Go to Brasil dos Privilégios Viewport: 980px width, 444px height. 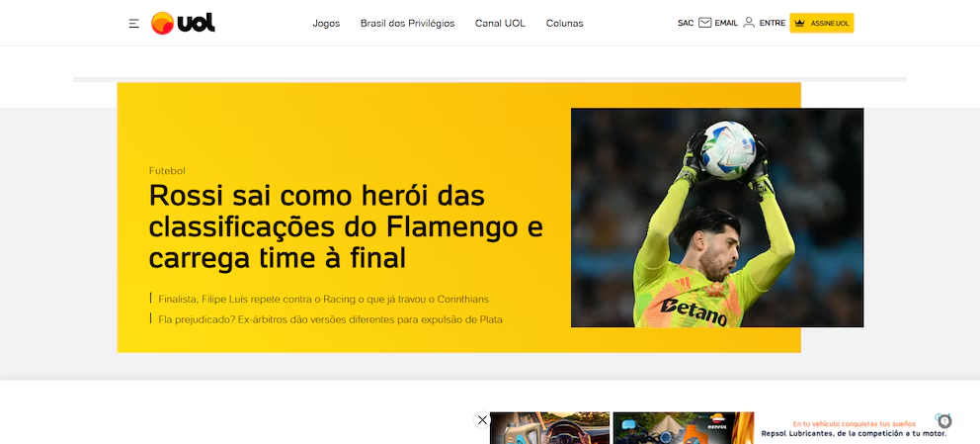click(x=407, y=23)
